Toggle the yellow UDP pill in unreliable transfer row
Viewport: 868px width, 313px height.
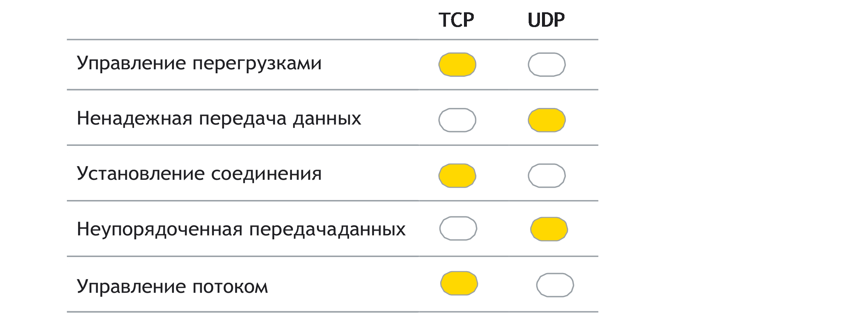547,120
